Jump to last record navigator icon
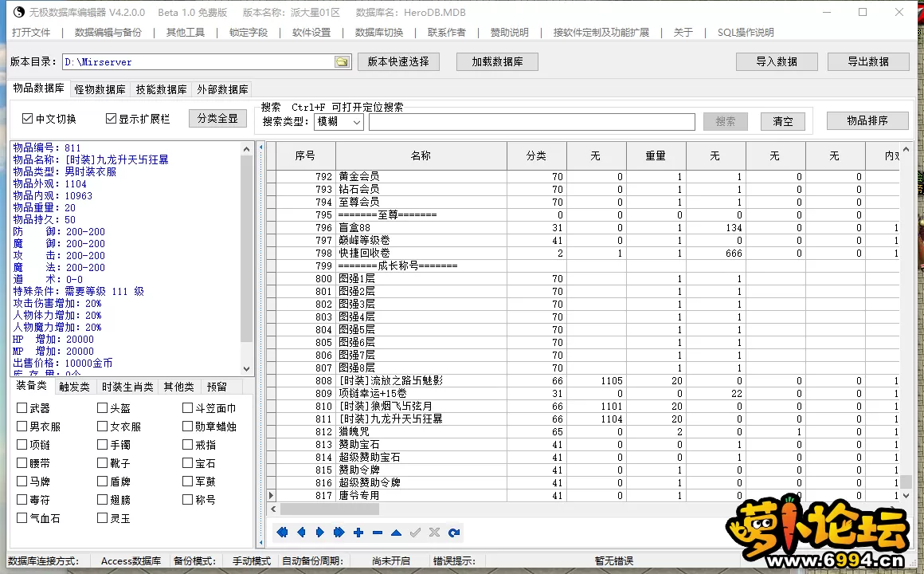Screen dimensions: 924x574 pyautogui.click(x=339, y=533)
